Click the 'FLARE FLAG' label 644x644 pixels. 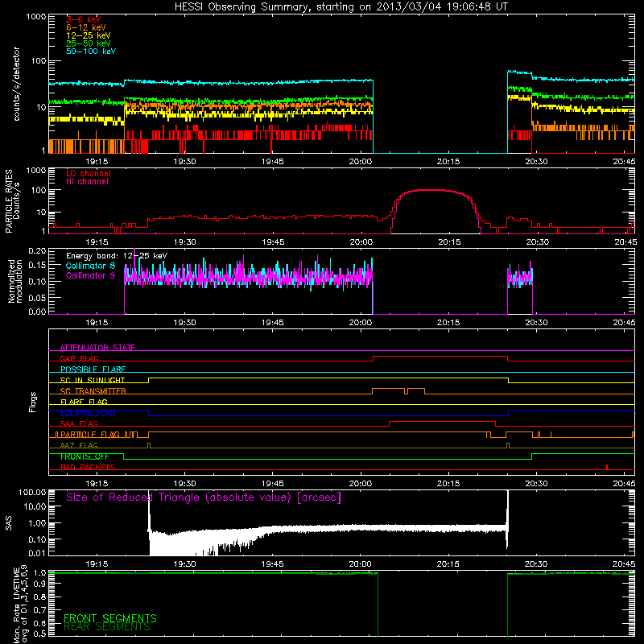click(84, 402)
